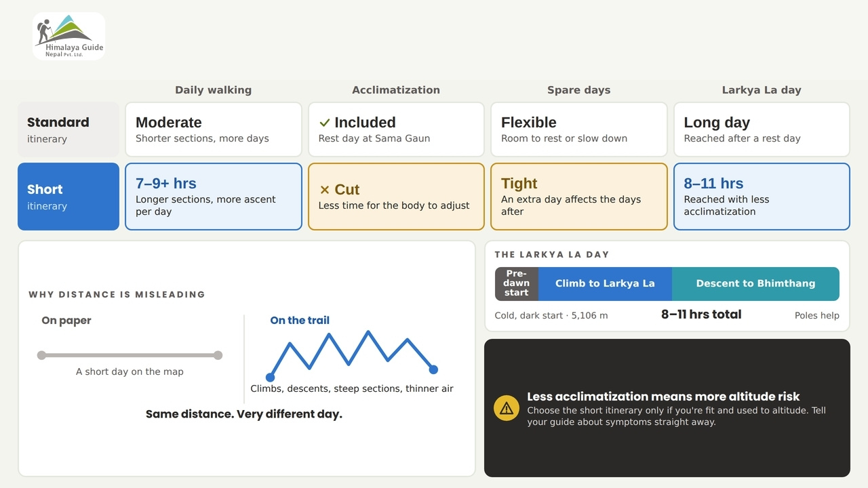The height and width of the screenshot is (488, 868).
Task: Click the Daily walking column header
Action: point(214,90)
